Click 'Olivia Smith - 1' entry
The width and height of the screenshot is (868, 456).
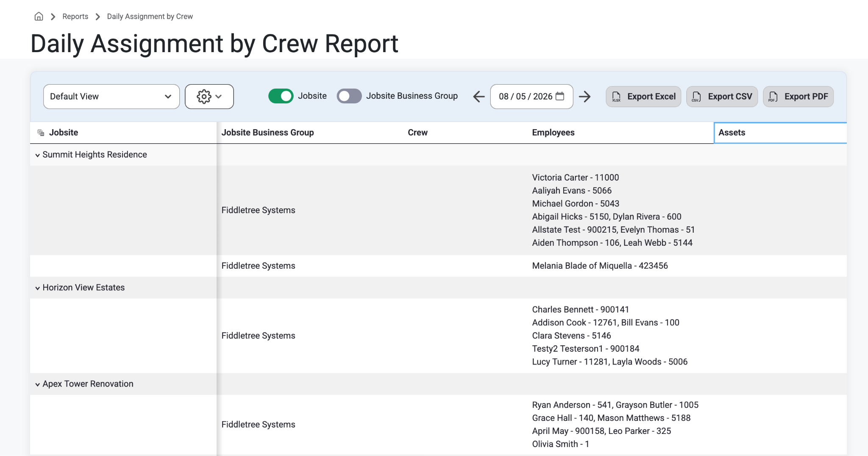tap(560, 444)
